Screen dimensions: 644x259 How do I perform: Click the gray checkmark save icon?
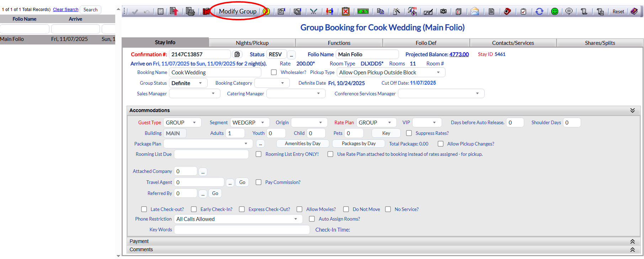click(x=135, y=12)
